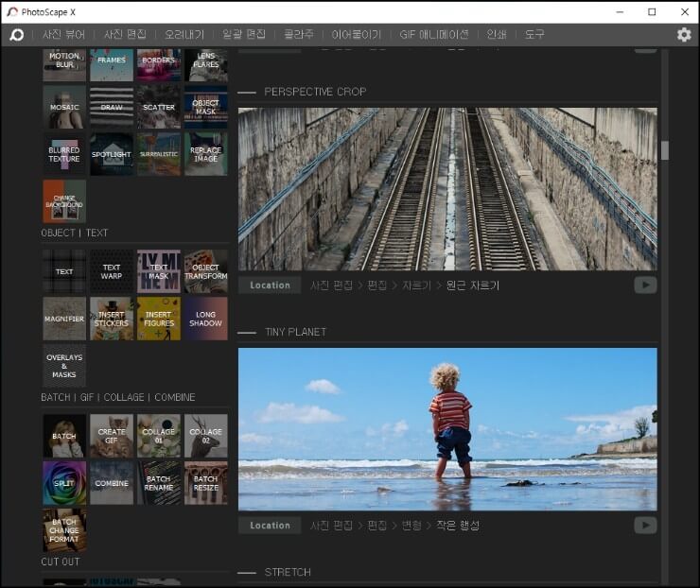Select the Collage 02 tile
700x588 pixels.
206,436
